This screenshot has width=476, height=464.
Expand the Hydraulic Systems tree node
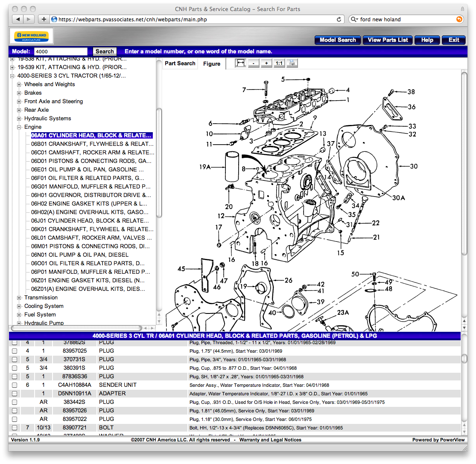coord(19,119)
